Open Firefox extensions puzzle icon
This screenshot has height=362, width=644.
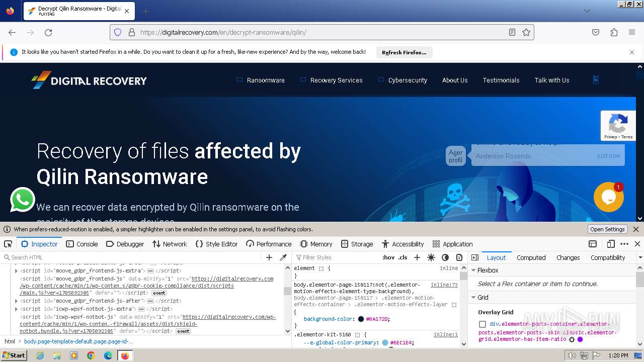pyautogui.click(x=614, y=32)
